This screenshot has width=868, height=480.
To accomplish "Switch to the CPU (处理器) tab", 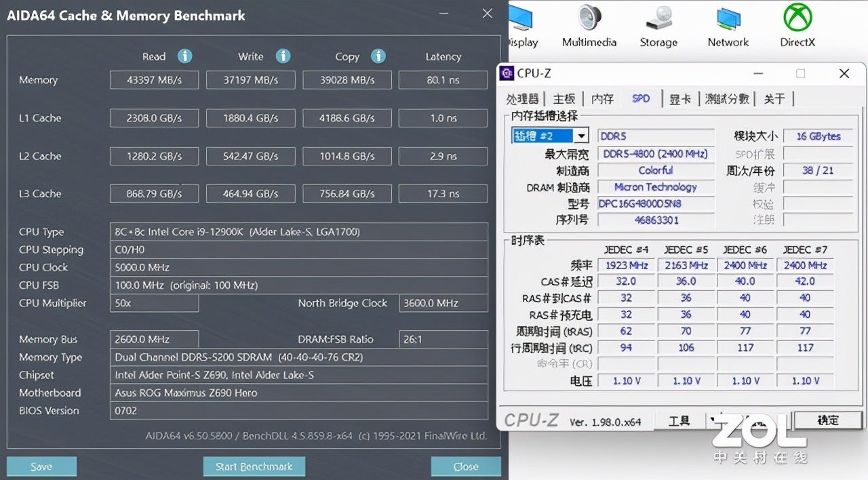I will click(x=521, y=98).
